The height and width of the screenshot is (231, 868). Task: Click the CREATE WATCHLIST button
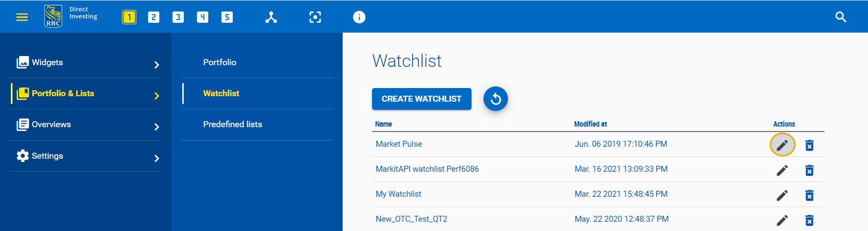pos(421,99)
